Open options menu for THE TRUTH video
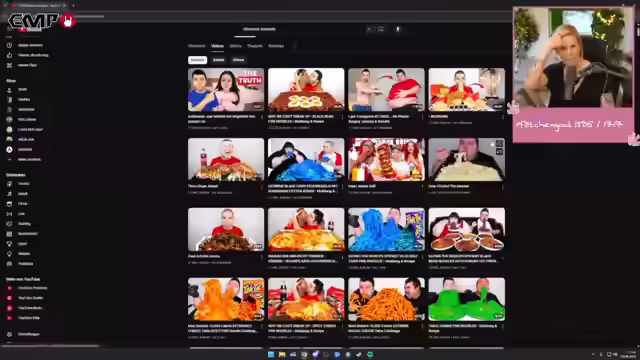The image size is (640, 360). pos(262,117)
